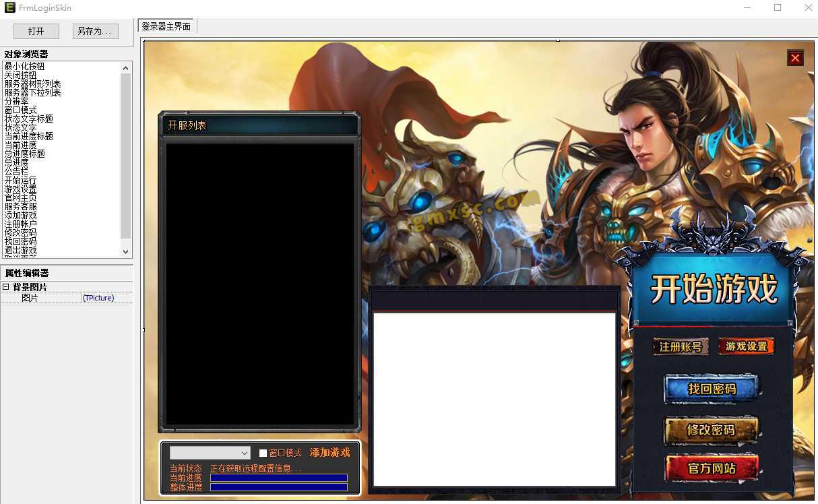Select 开始运行 in the object list
This screenshot has height=504, width=818.
[x=20, y=180]
